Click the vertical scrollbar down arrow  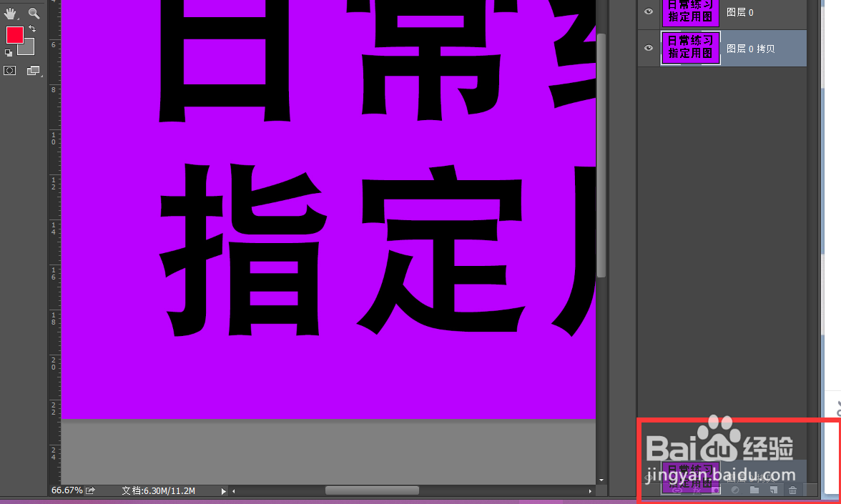click(x=601, y=480)
